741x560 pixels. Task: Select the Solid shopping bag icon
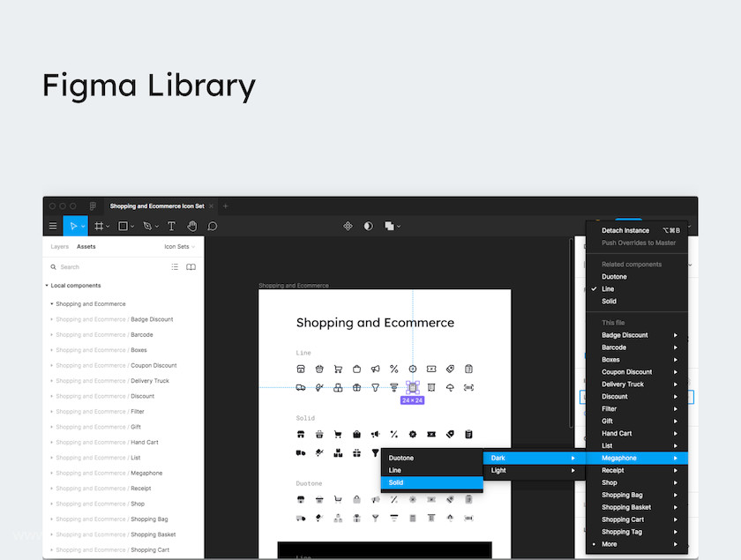click(x=356, y=434)
